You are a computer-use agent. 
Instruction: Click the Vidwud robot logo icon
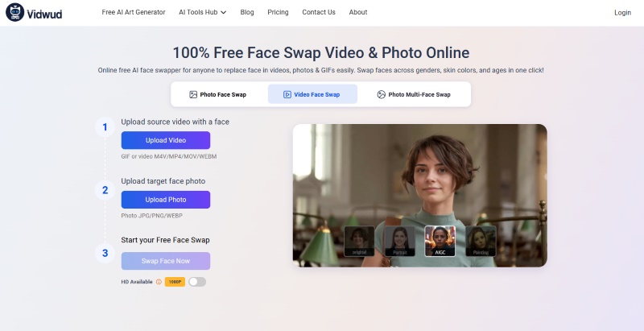pos(14,12)
